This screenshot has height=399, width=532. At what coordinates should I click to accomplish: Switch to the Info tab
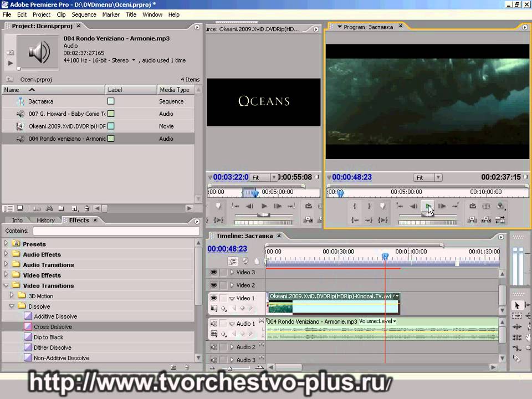click(x=17, y=220)
